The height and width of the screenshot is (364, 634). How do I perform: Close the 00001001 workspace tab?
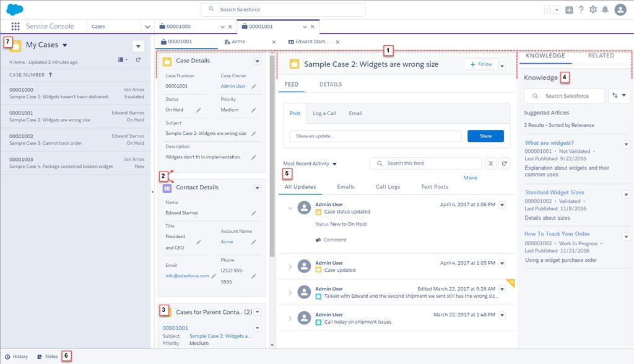pyautogui.click(x=312, y=27)
